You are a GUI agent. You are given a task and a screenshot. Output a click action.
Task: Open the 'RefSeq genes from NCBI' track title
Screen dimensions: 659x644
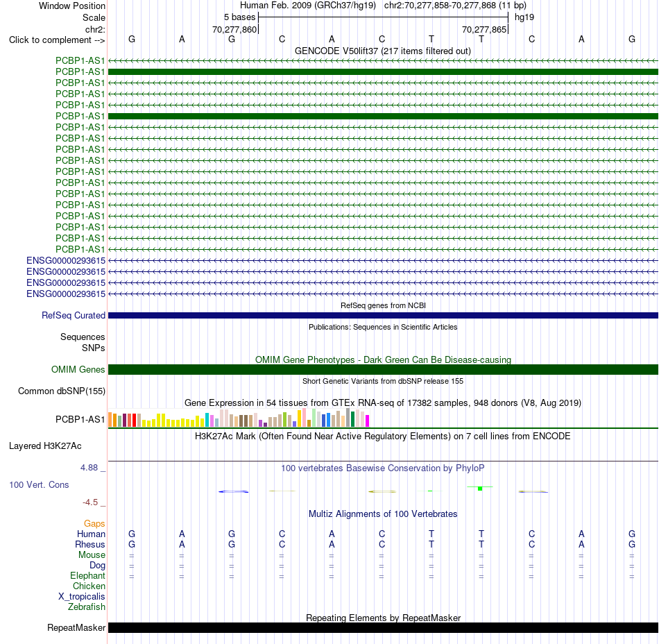(x=383, y=305)
